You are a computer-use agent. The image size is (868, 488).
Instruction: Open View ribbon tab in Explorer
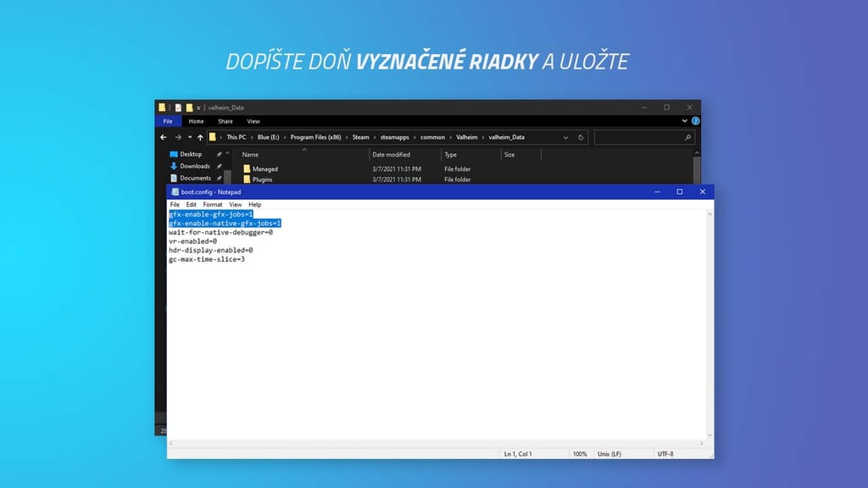click(x=253, y=121)
